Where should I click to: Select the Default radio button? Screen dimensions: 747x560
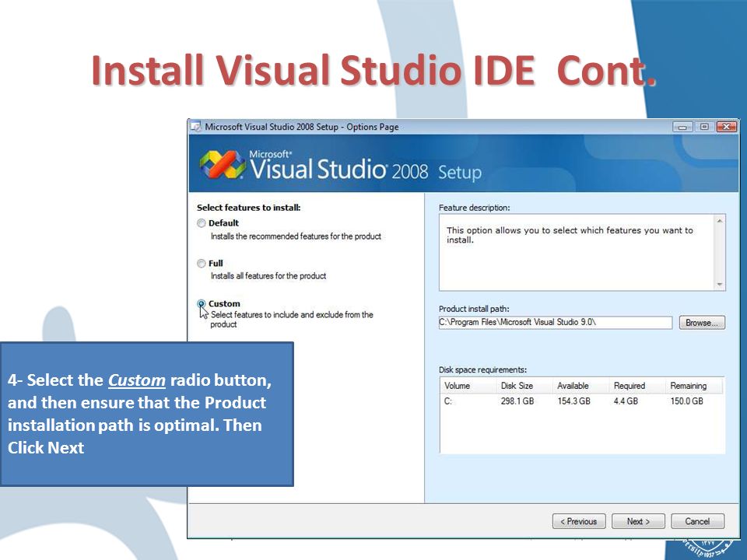(x=201, y=223)
